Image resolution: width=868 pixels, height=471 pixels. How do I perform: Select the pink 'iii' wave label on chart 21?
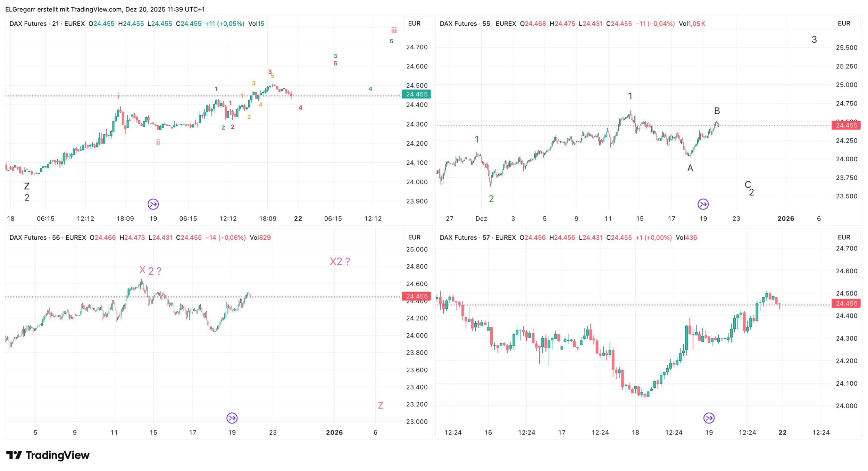(x=394, y=31)
